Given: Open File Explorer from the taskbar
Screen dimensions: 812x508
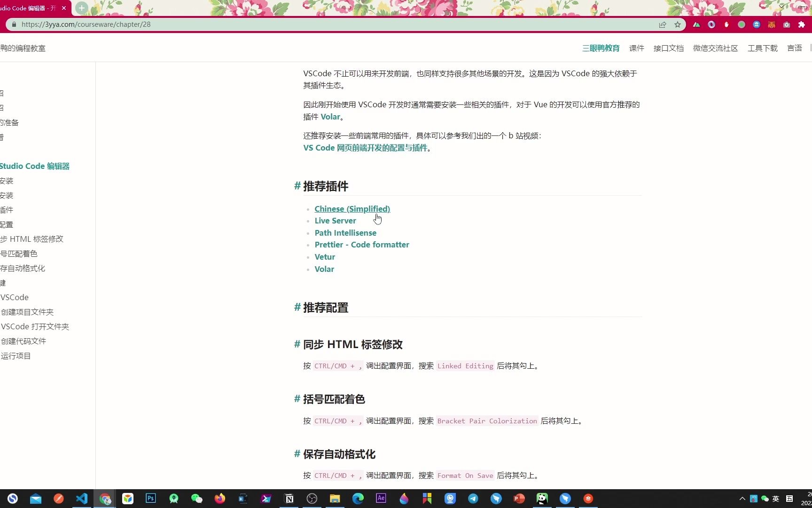Looking at the screenshot, I should click(x=335, y=499).
